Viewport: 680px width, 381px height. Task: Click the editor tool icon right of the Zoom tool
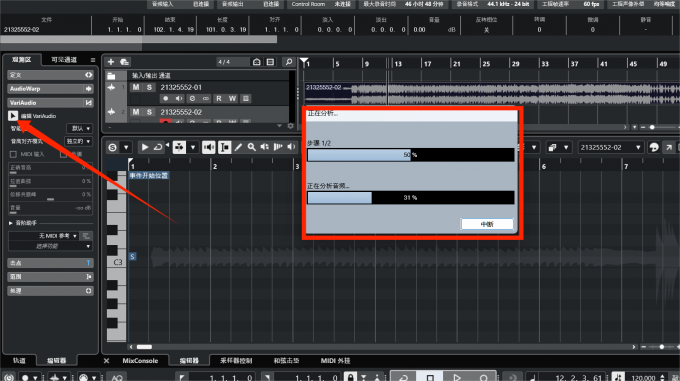click(265, 147)
